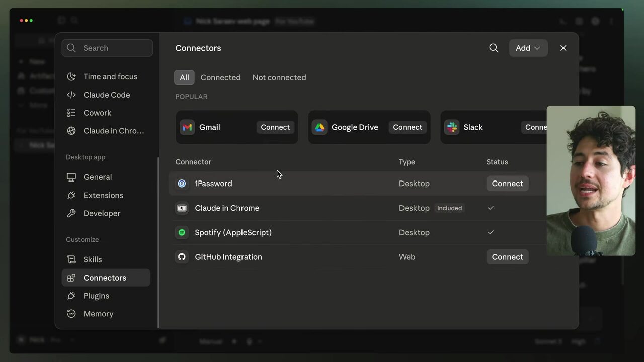The width and height of the screenshot is (644, 362).
Task: Connect the 1Password connector
Action: [507, 184]
